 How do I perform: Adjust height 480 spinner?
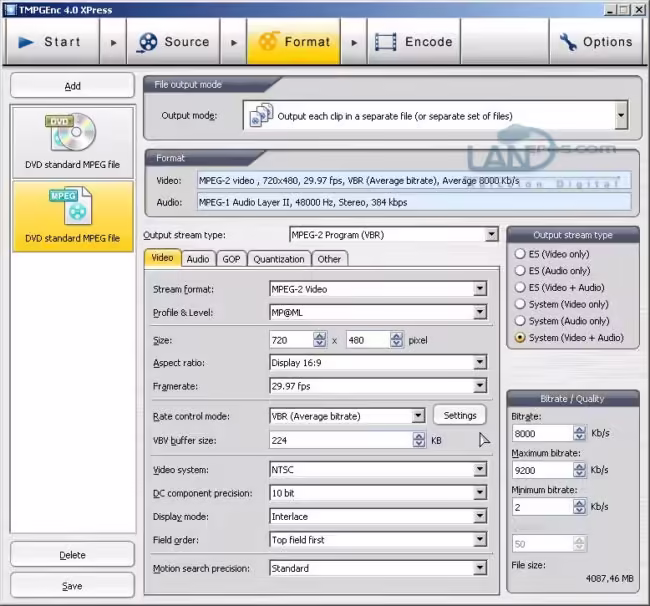click(397, 340)
